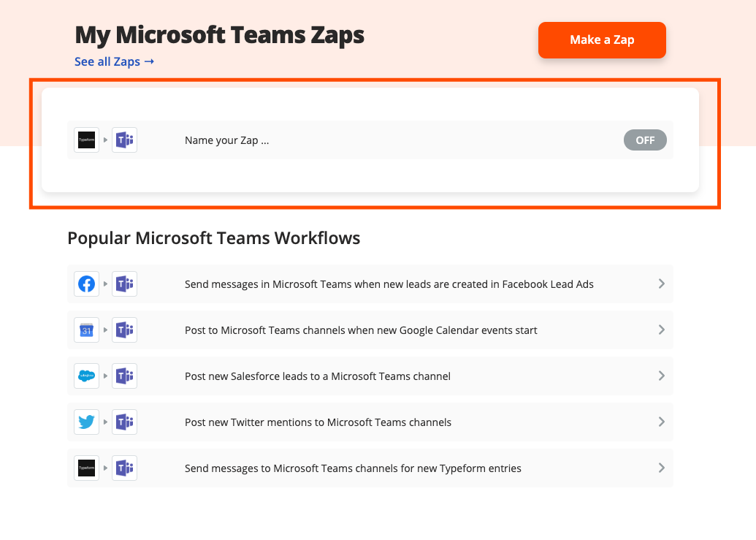Click the Teams icon beside the Facebook workflow
756x540 pixels.
tap(125, 284)
